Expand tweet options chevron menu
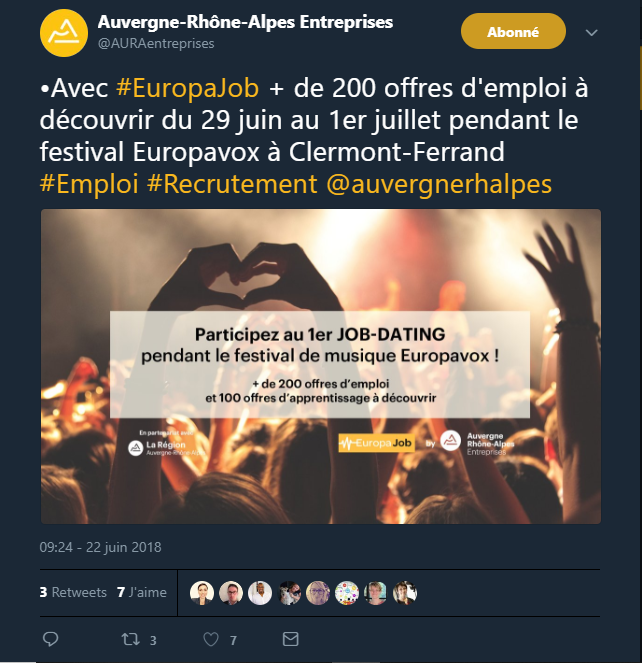Viewport: 642px width, 663px height. pyautogui.click(x=591, y=33)
